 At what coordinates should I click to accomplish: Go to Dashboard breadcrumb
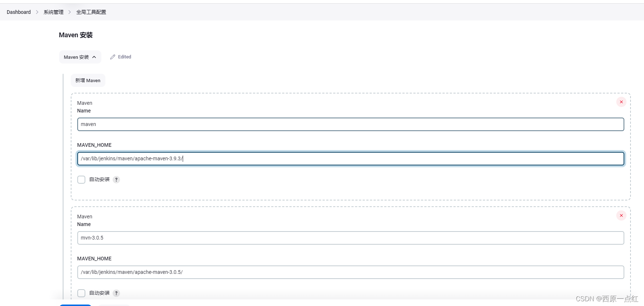pos(19,12)
